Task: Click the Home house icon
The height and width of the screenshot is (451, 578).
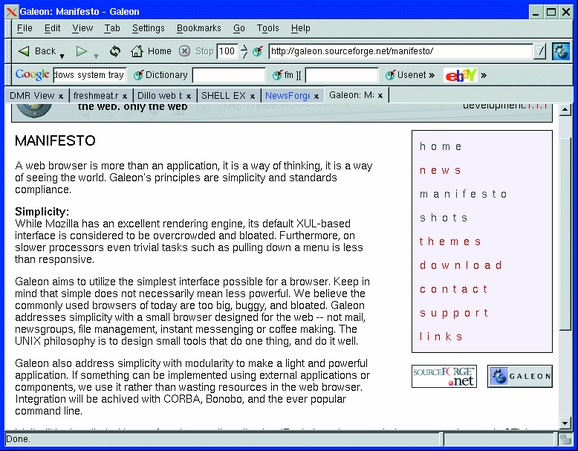Action: (x=137, y=51)
